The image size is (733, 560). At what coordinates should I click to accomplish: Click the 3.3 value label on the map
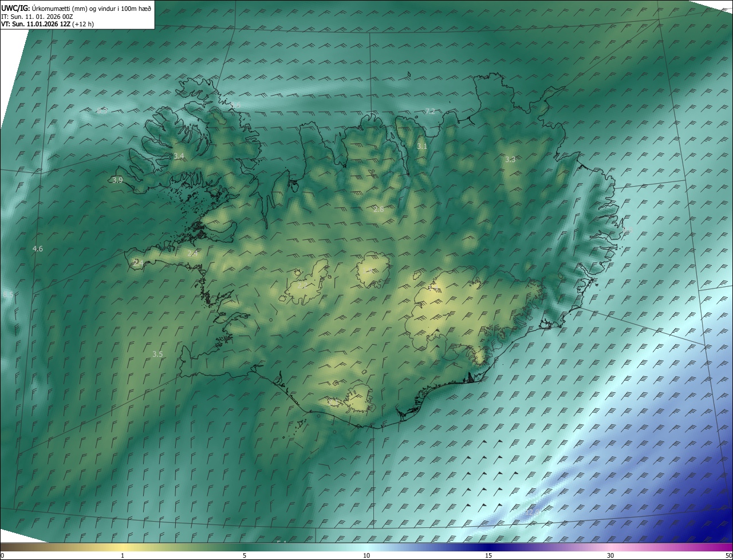coord(510,160)
